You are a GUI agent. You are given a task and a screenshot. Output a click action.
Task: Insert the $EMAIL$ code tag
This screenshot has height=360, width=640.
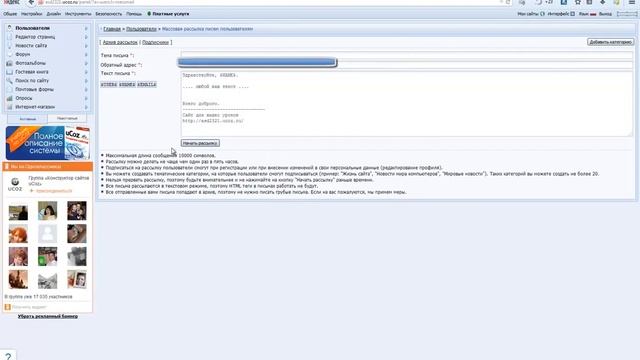point(147,85)
